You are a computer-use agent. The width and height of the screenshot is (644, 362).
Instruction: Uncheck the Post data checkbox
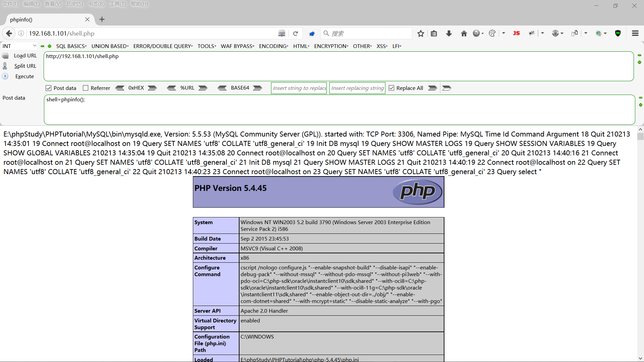point(49,88)
